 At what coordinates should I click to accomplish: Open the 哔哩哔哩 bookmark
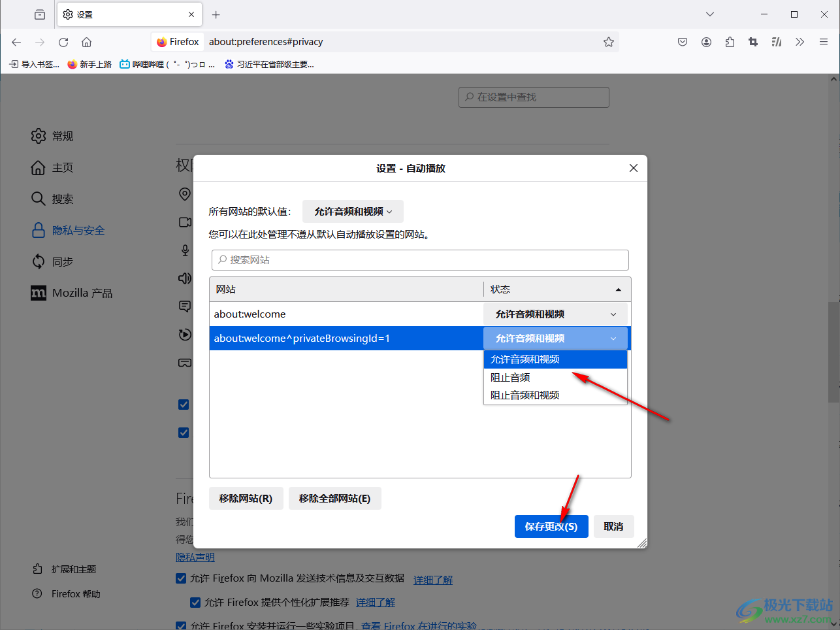pos(167,64)
